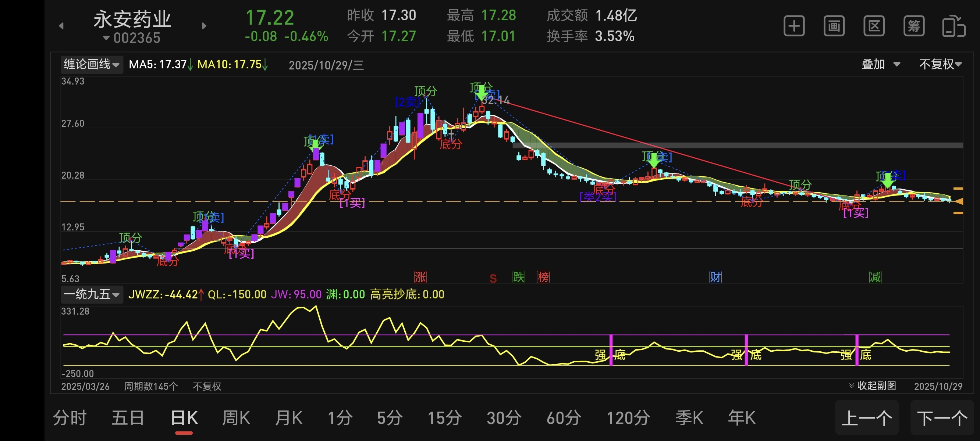The width and height of the screenshot is (980, 441).
Task: Click the right arrow next stock icon
Action: [204, 26]
